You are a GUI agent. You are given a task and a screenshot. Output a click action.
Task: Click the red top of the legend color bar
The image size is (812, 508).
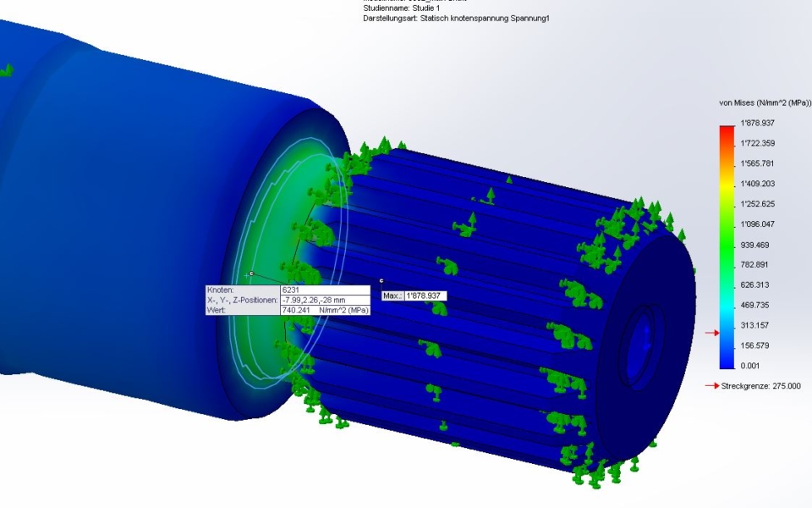pos(727,130)
